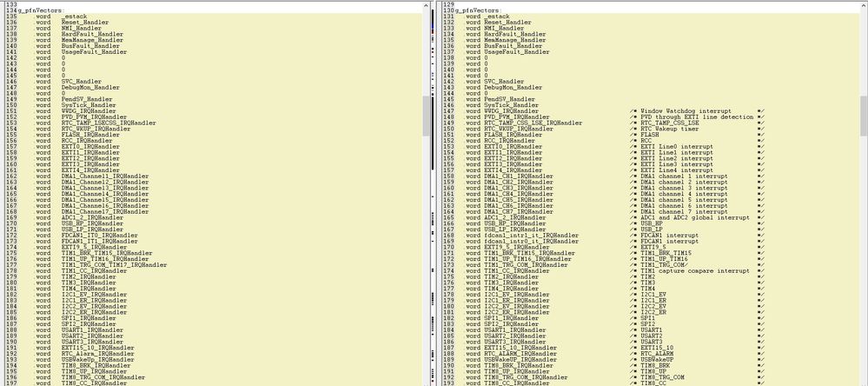The height and width of the screenshot is (386, 868).
Task: Click 'TIM1 capture compare interrupt' comment
Action: point(695,271)
